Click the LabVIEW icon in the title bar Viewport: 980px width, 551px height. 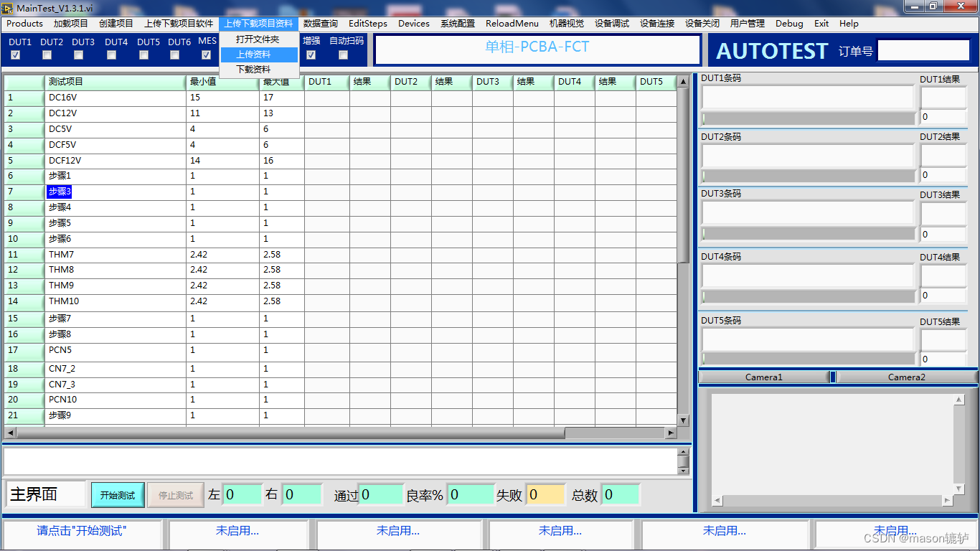pyautogui.click(x=8, y=7)
